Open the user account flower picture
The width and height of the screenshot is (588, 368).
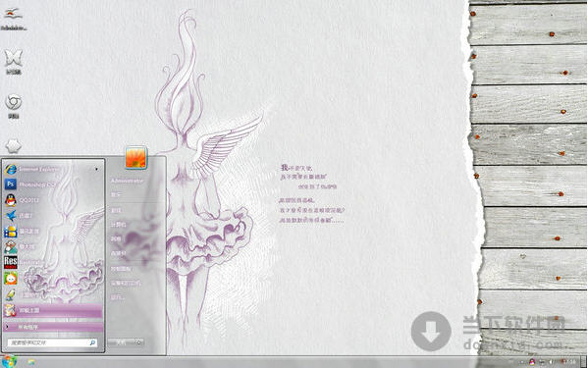(x=136, y=158)
